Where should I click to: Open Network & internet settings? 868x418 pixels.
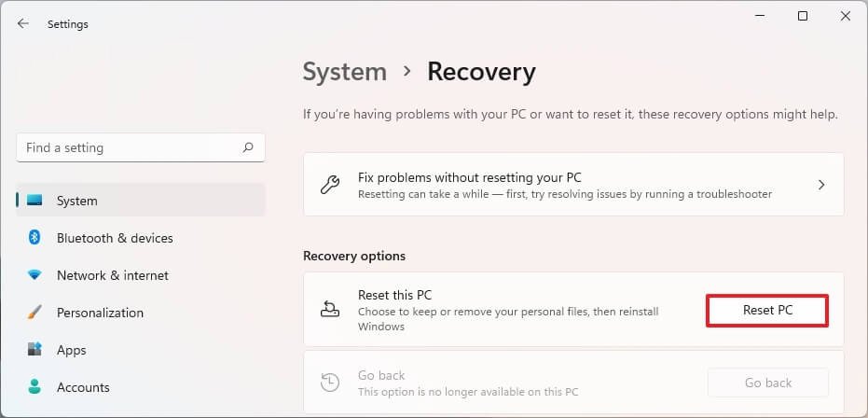pyautogui.click(x=113, y=275)
